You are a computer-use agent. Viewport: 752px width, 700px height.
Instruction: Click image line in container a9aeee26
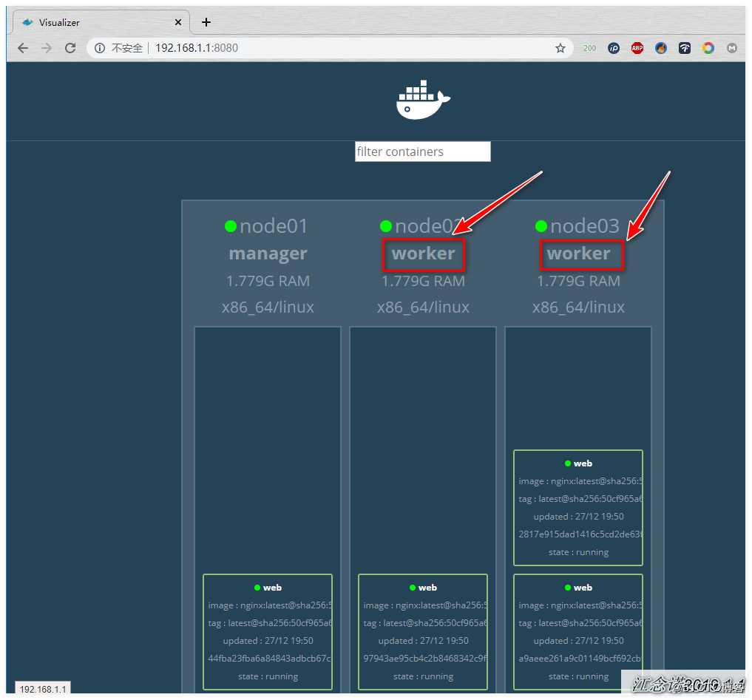pos(580,605)
